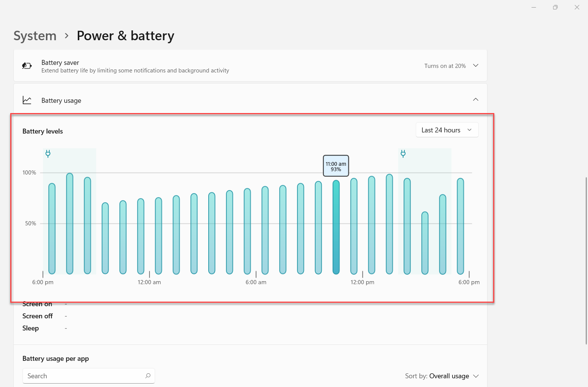The width and height of the screenshot is (588, 387).
Task: Click the 'Turns on at 20%' label
Action: 445,66
